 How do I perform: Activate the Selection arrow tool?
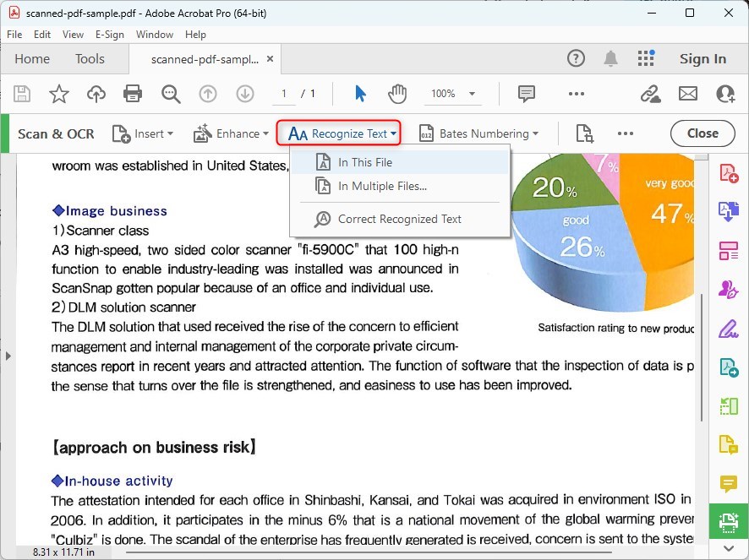(x=358, y=94)
